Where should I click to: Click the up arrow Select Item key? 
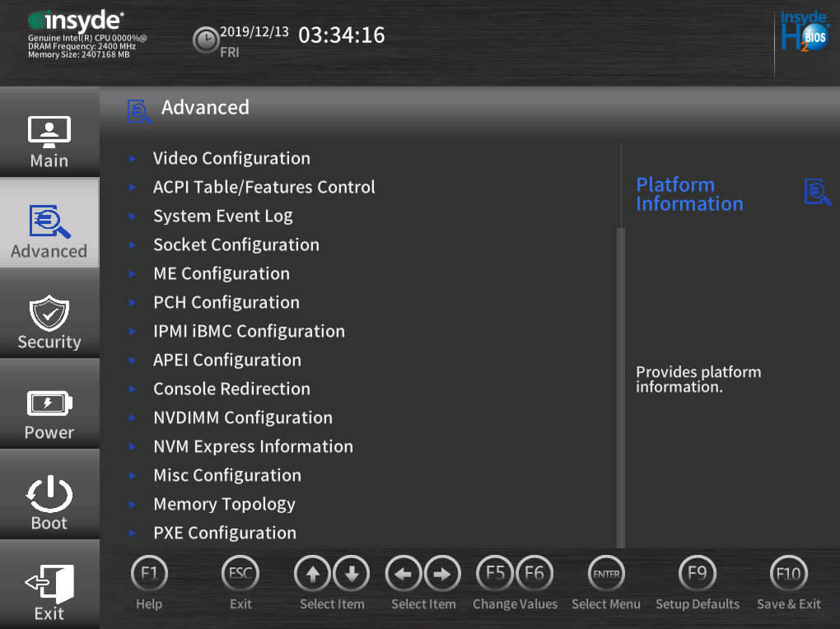(x=313, y=574)
